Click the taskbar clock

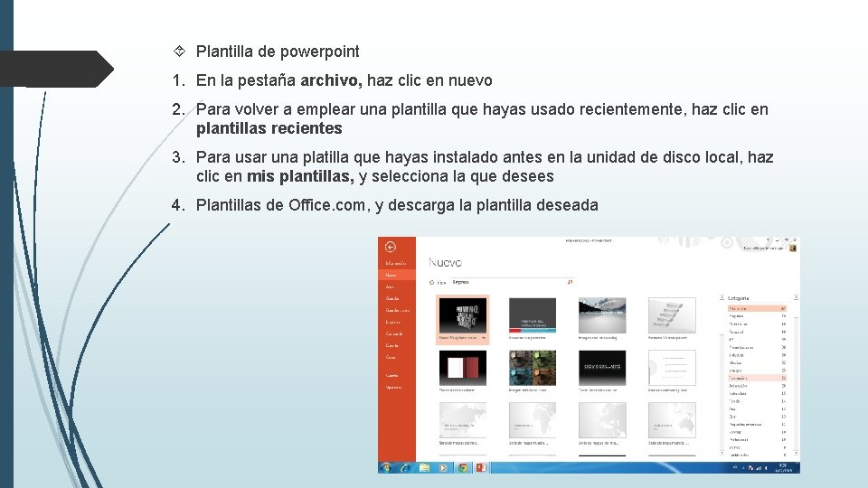pyautogui.click(x=783, y=468)
